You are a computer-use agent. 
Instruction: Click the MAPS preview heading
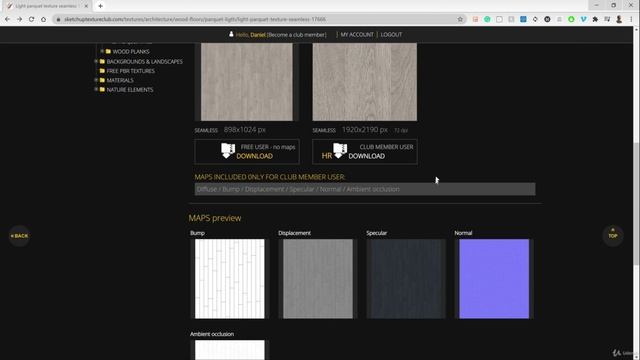coord(215,218)
